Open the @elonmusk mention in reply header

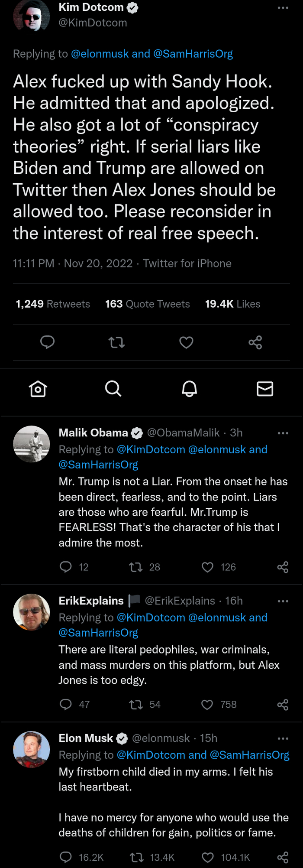pyautogui.click(x=100, y=54)
